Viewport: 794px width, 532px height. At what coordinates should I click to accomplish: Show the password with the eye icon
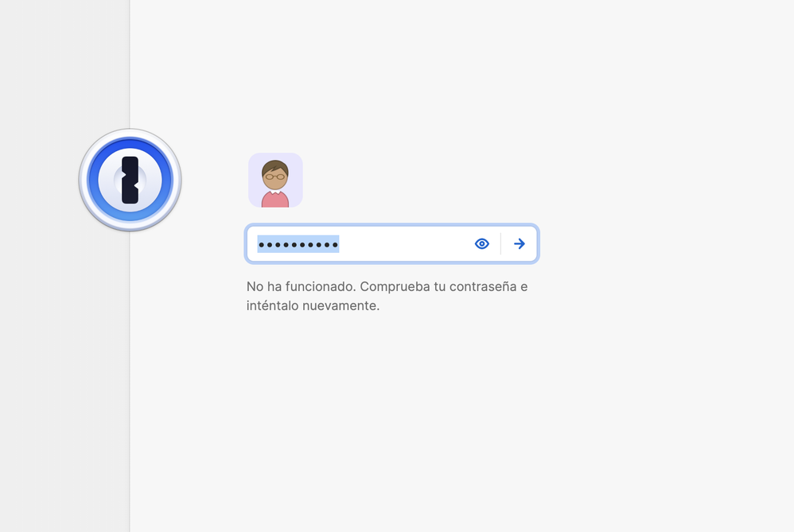coord(481,243)
